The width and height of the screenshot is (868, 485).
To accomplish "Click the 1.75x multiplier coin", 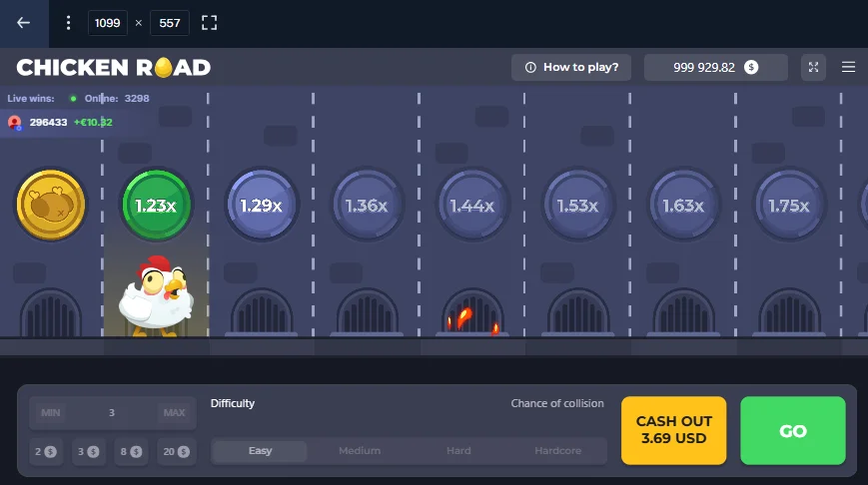I will 789,206.
